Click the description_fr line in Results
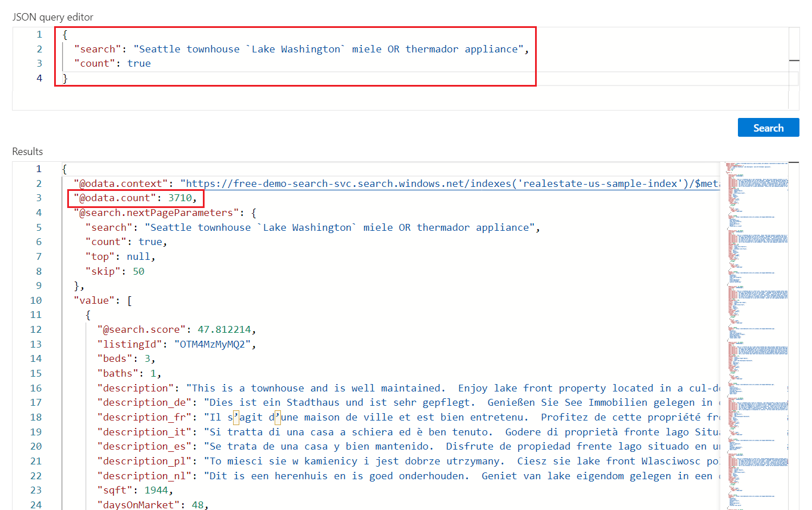The image size is (812, 510). pyautogui.click(x=409, y=417)
